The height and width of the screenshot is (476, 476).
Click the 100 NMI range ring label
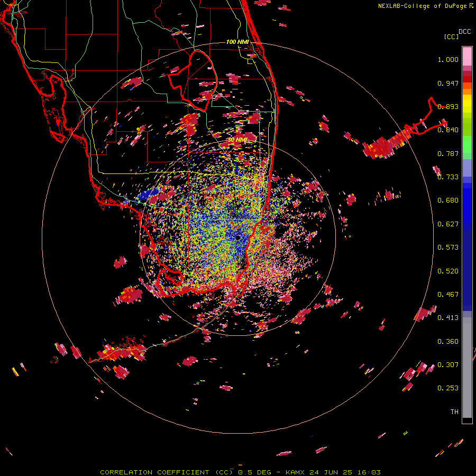point(237,42)
